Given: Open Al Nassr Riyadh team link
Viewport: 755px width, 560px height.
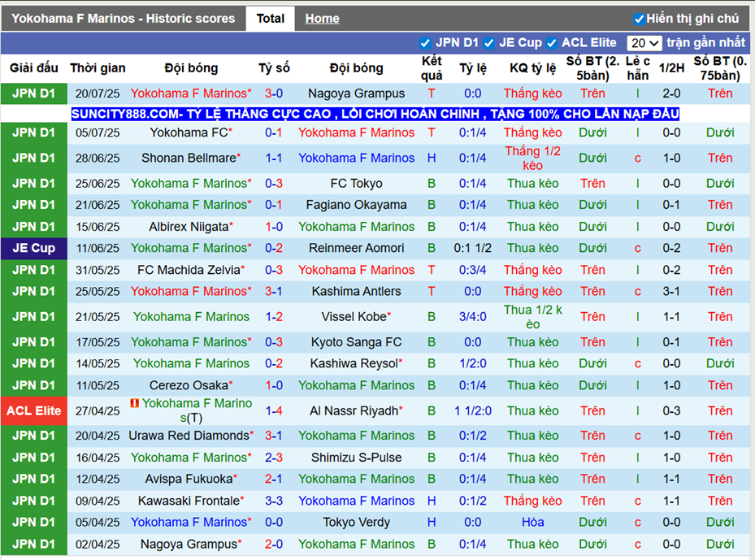Looking at the screenshot, I should [x=354, y=410].
